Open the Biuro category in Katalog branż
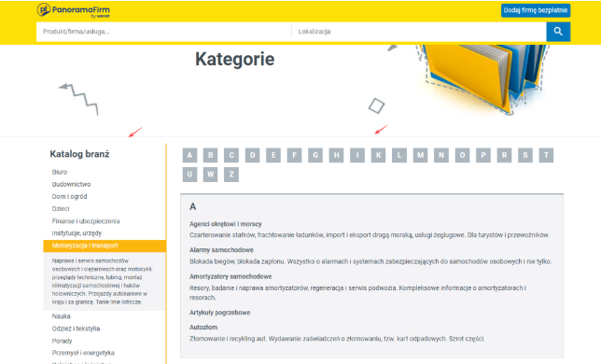 click(x=60, y=172)
